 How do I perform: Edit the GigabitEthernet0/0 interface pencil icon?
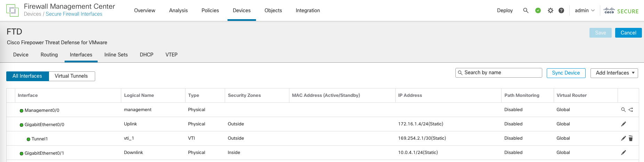pyautogui.click(x=624, y=124)
